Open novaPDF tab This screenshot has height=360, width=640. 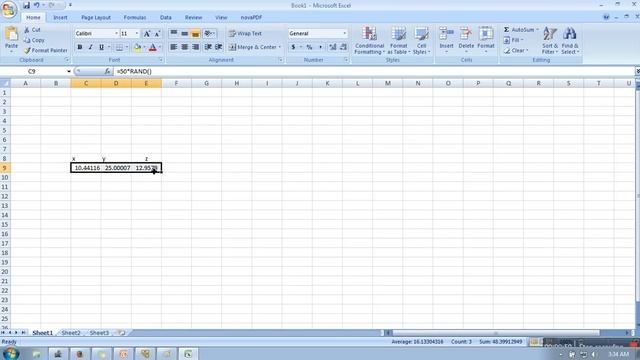[251, 18]
